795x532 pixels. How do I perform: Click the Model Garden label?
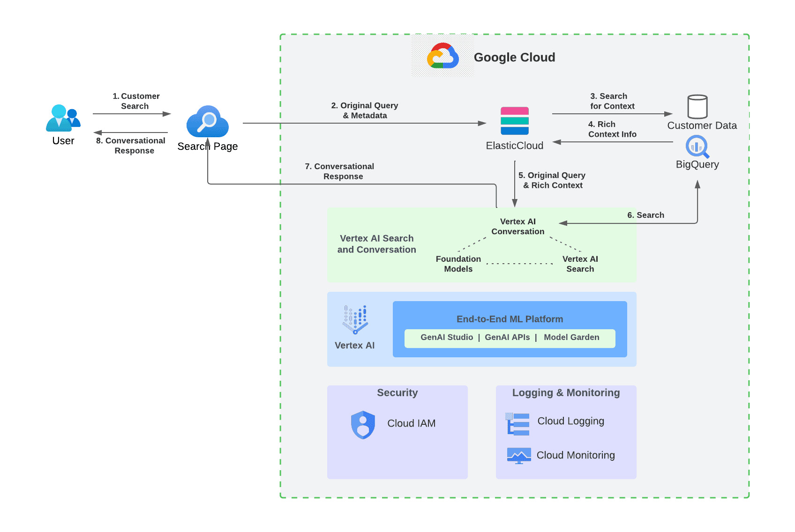point(571,337)
